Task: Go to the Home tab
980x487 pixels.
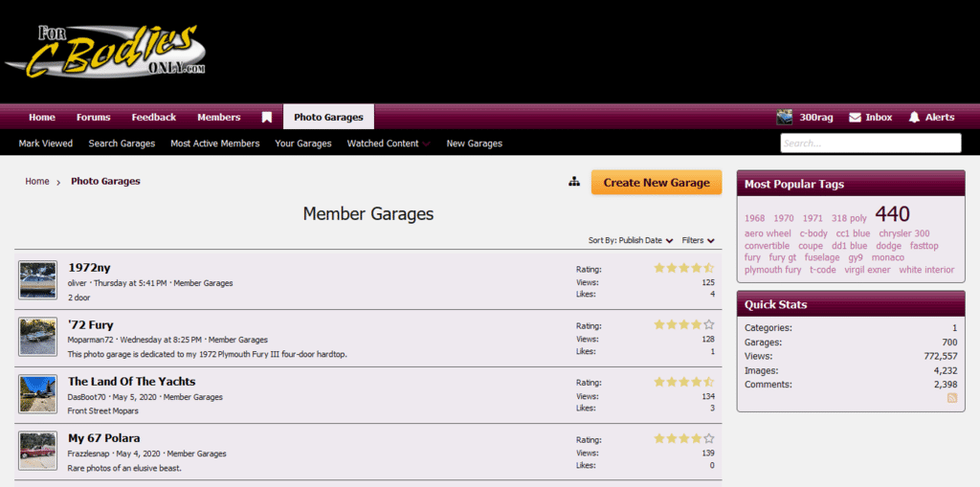Action: tap(42, 117)
